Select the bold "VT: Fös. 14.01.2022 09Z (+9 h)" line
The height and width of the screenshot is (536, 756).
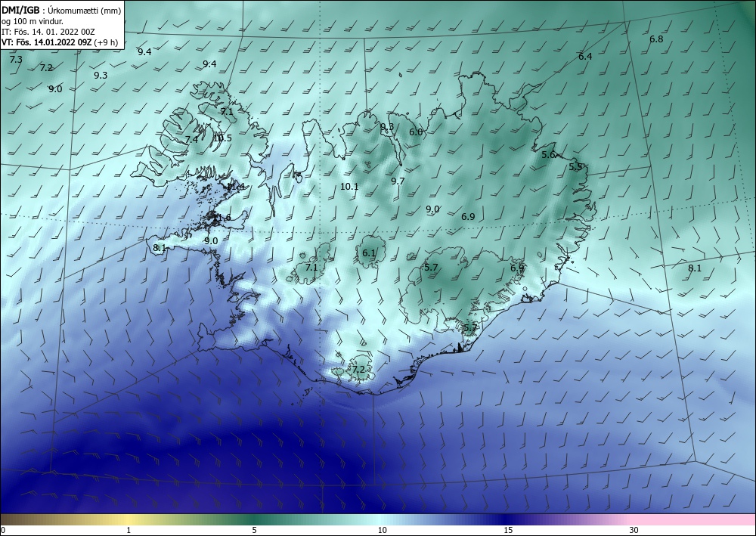click(59, 42)
